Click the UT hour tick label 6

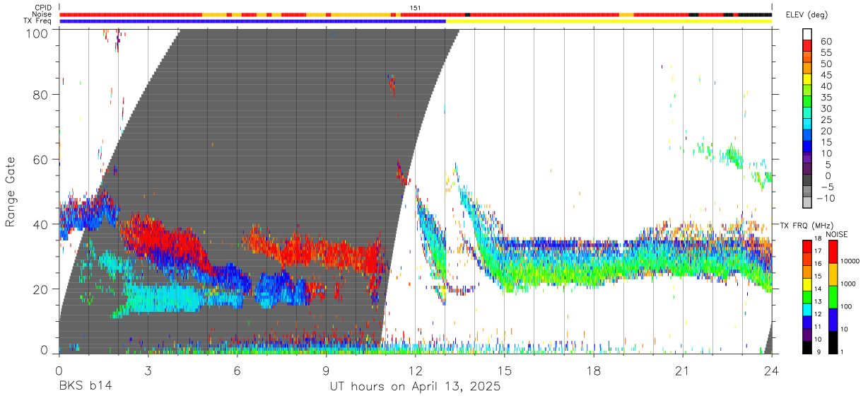tap(237, 369)
